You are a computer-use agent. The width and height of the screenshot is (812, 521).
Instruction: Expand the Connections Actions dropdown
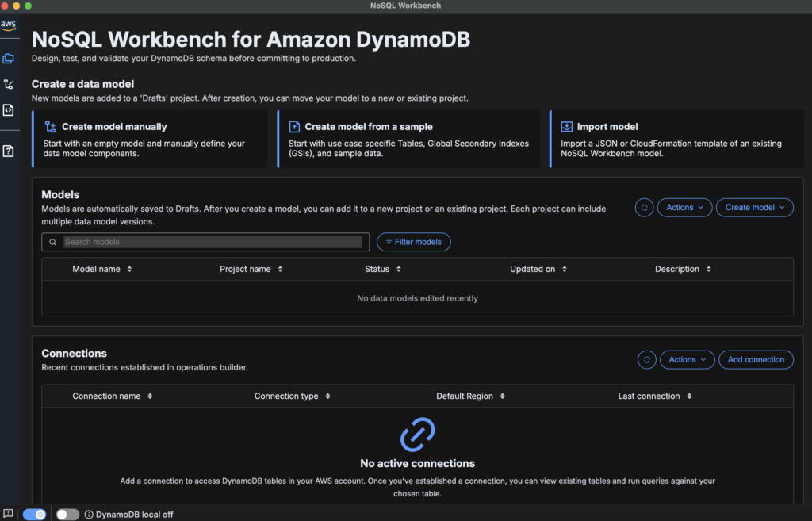click(687, 360)
